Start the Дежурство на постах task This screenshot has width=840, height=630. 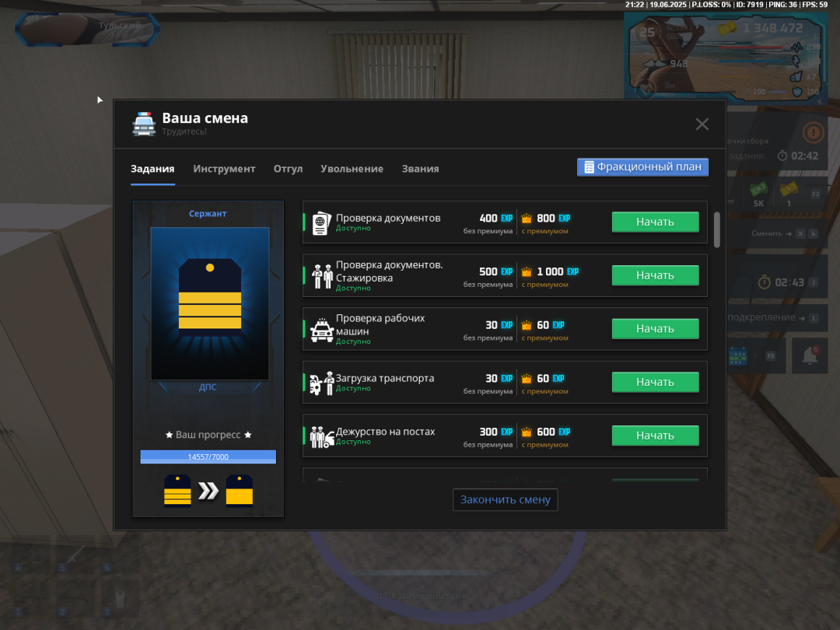pos(655,436)
